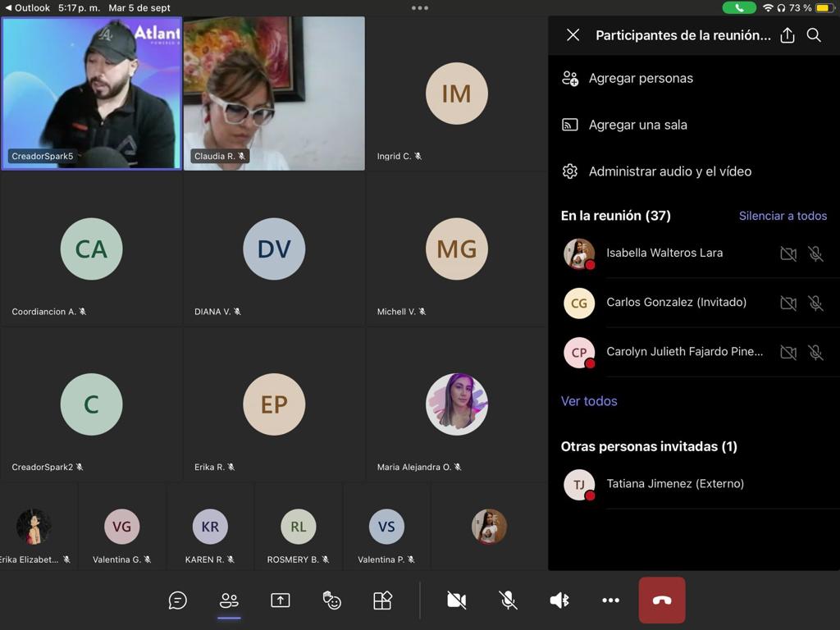
Task: Open raise hand reactions icon
Action: tap(331, 600)
